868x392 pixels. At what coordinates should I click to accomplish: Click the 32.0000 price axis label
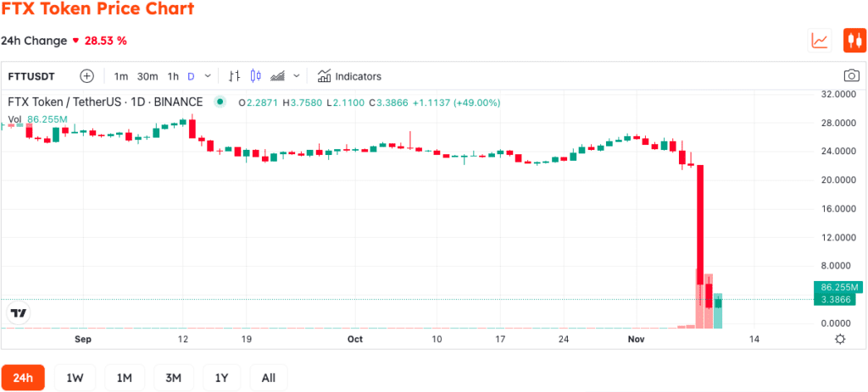837,94
